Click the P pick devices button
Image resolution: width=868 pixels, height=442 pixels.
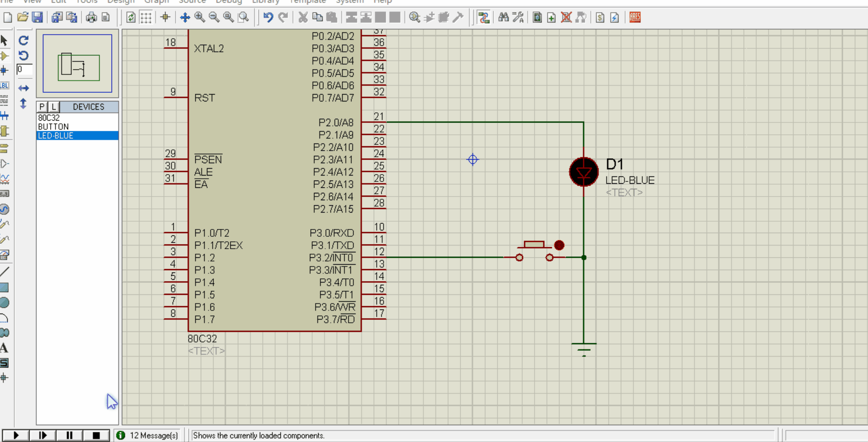[x=42, y=107]
